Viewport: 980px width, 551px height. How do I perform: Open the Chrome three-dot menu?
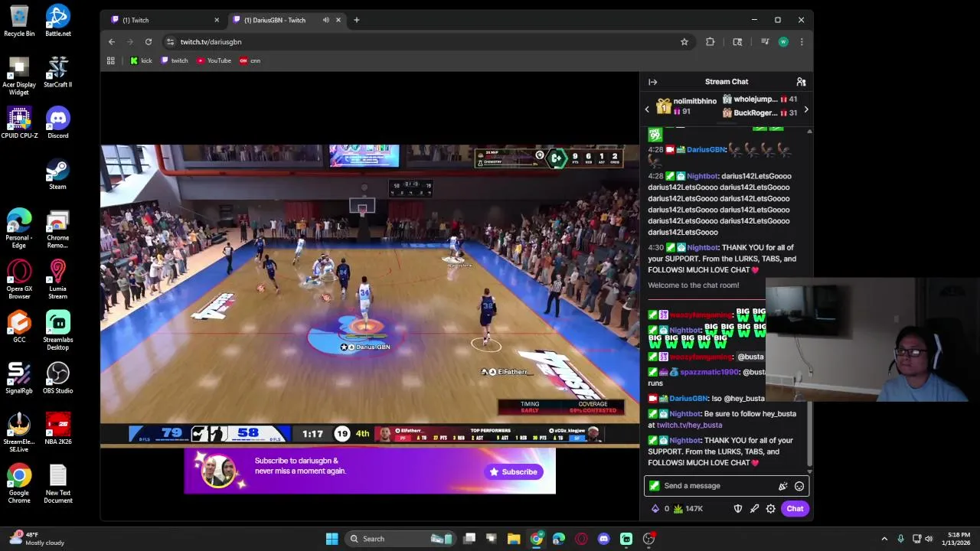(x=802, y=42)
